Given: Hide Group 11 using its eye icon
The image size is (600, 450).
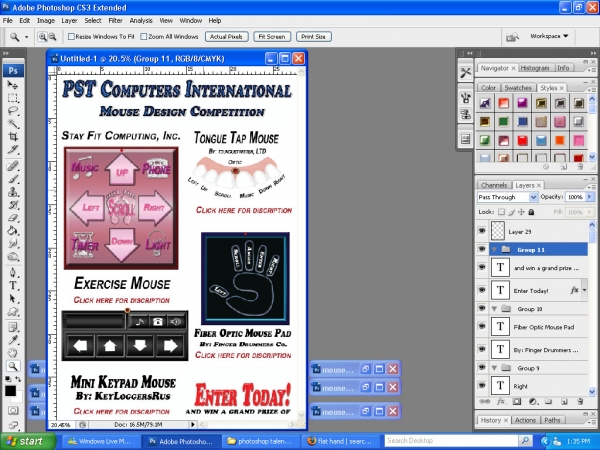Looking at the screenshot, I should 482,249.
